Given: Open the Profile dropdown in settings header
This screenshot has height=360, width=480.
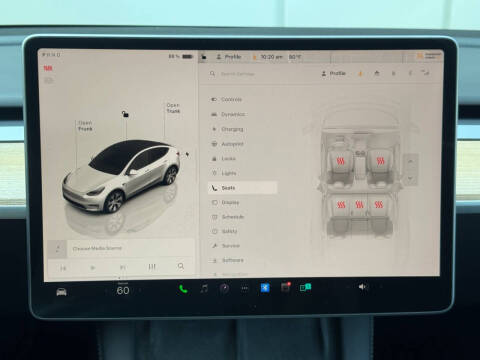Looking at the screenshot, I should [333, 73].
